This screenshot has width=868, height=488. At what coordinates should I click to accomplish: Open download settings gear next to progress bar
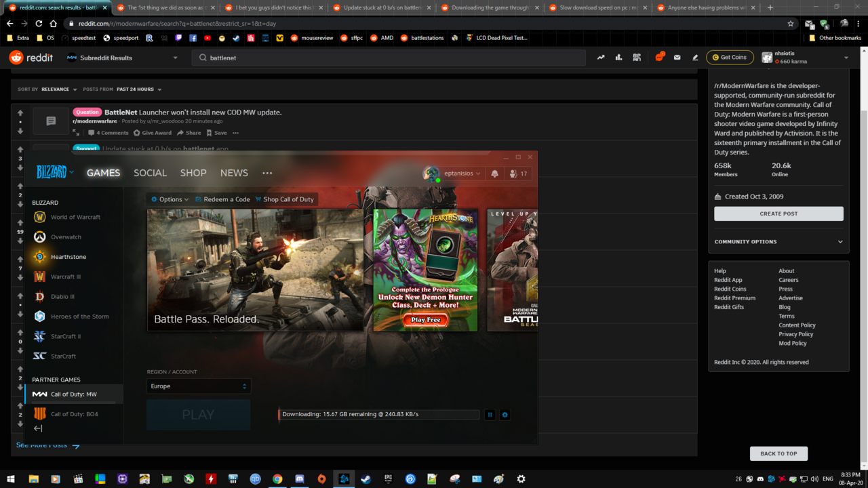tap(505, 415)
